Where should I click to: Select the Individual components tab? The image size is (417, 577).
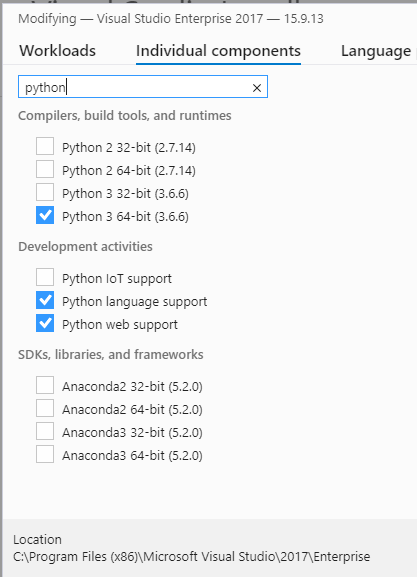tap(218, 51)
